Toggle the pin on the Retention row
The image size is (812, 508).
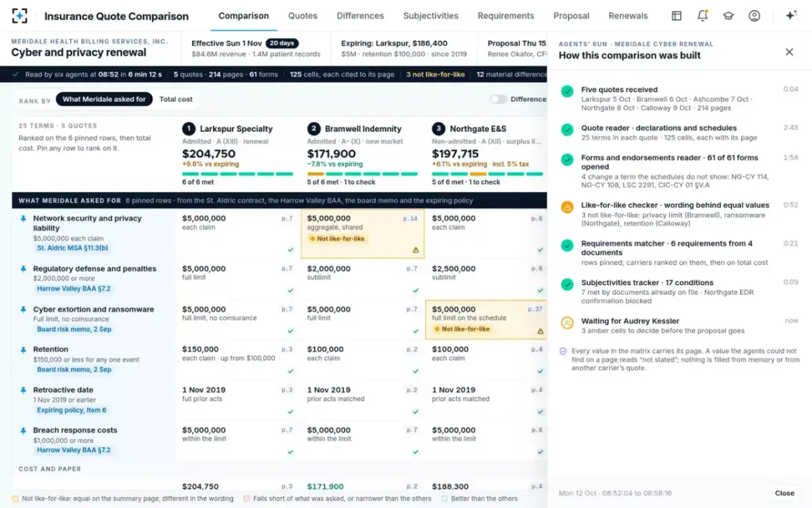[24, 350]
